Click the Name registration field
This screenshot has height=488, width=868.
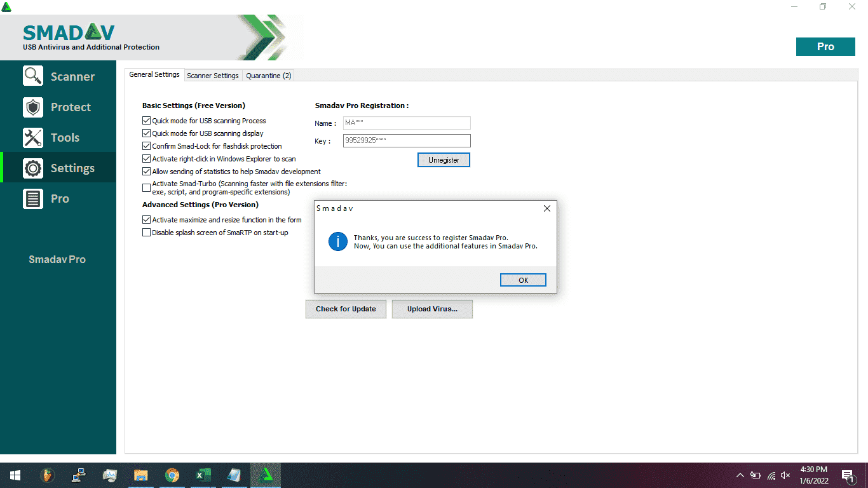click(407, 123)
